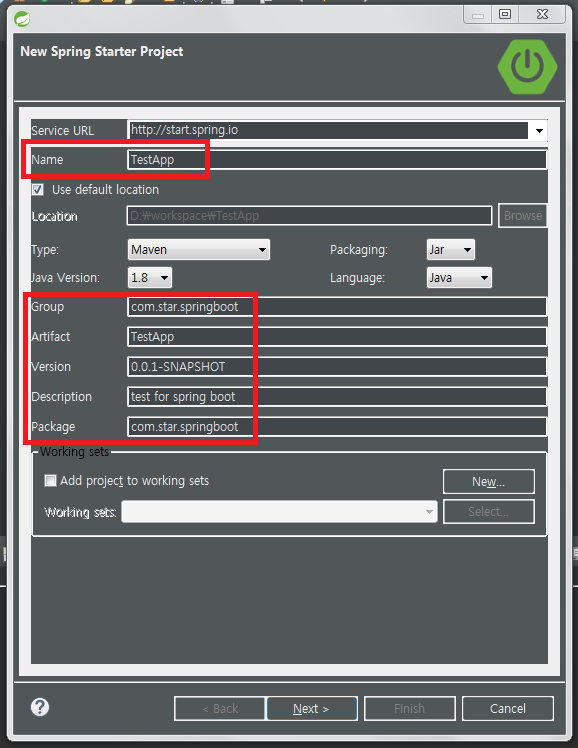
Task: Click the Group field com.star.springboot
Action: pyautogui.click(x=337, y=307)
